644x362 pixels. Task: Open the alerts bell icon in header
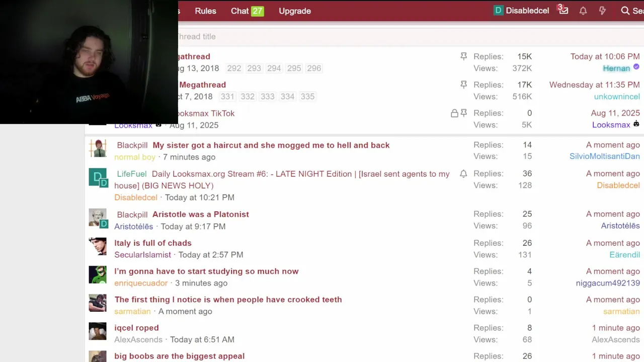(x=583, y=11)
